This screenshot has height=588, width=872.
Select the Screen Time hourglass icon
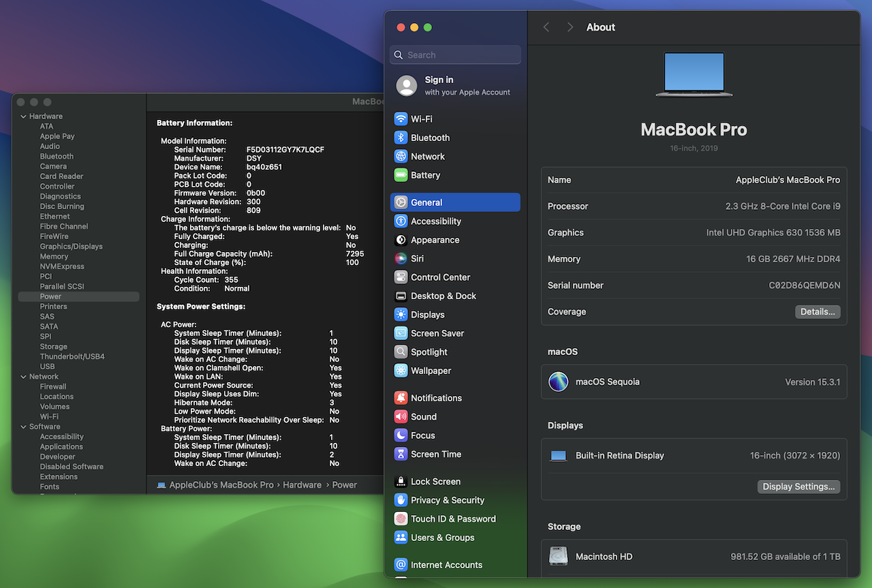[401, 454]
